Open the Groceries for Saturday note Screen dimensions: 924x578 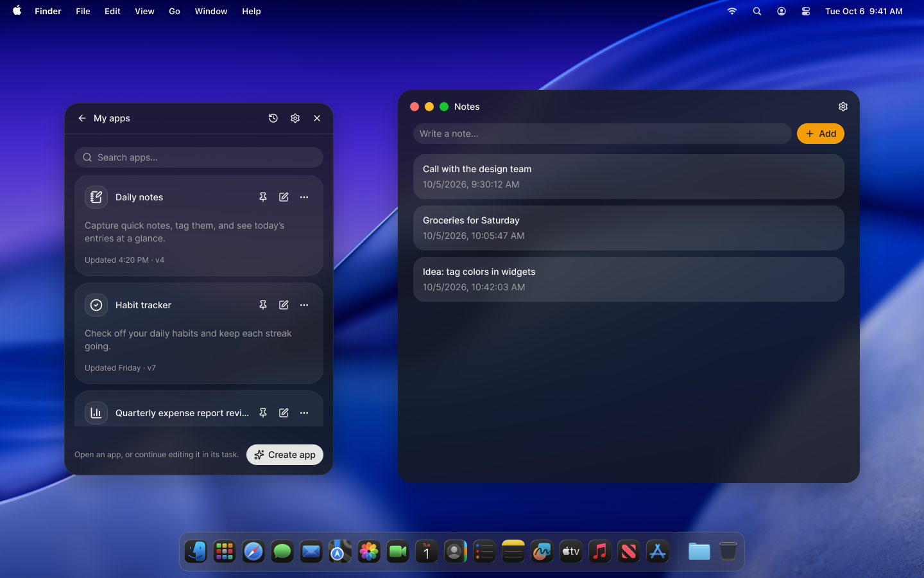point(629,228)
